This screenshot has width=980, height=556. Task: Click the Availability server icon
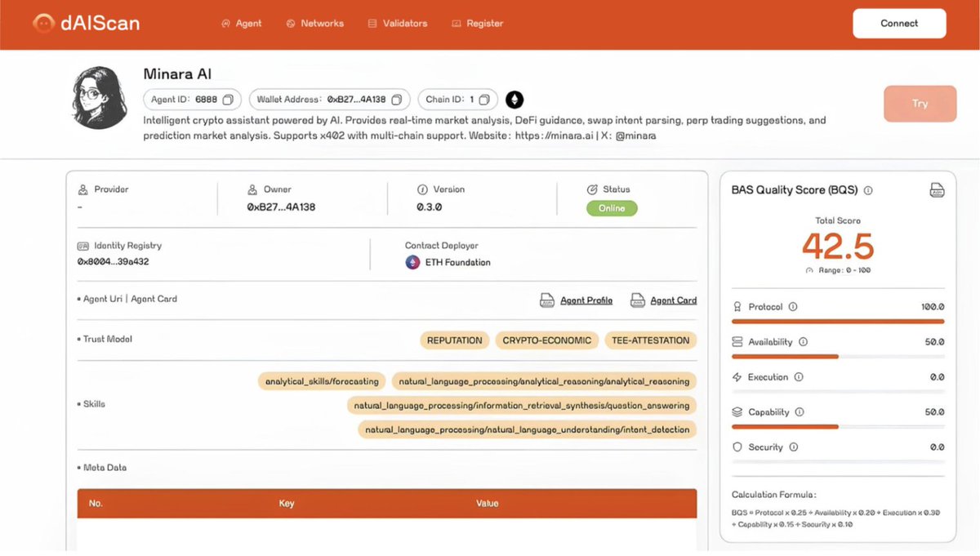pyautogui.click(x=737, y=342)
